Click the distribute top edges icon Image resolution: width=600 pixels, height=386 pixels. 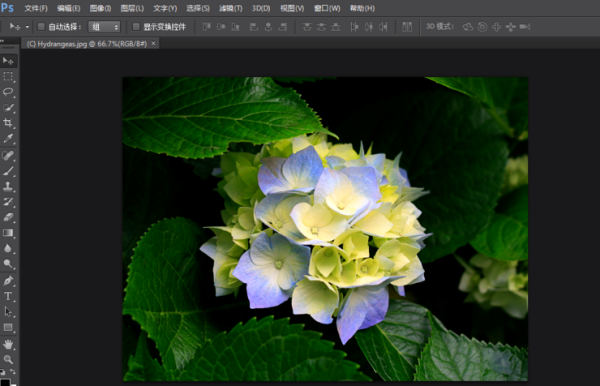point(307,27)
